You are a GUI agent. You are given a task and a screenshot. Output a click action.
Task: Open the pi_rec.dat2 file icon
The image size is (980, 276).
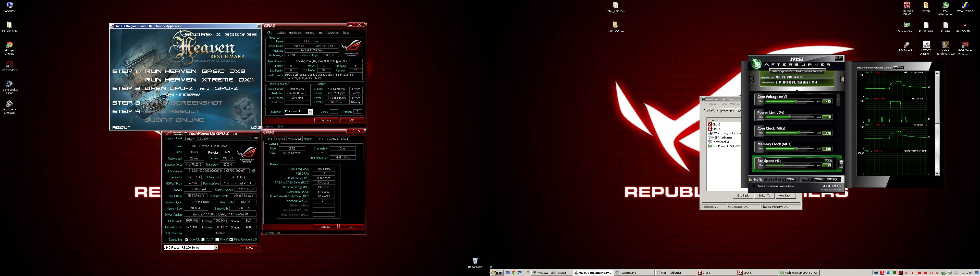coord(926,27)
